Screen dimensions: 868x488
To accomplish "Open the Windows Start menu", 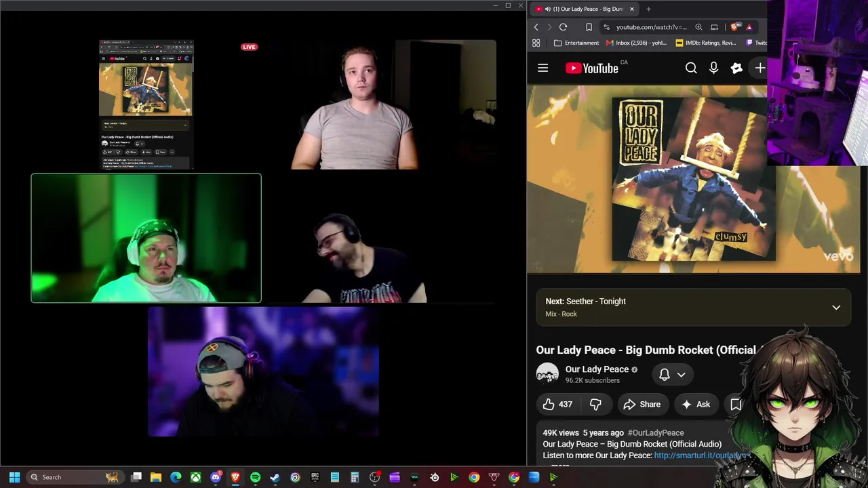I will pyautogui.click(x=14, y=477).
